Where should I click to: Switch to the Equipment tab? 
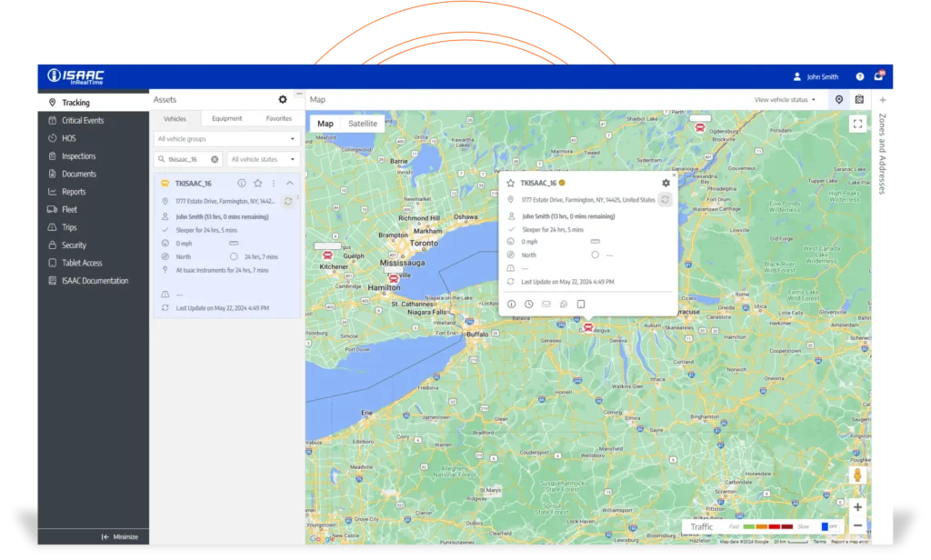(x=226, y=119)
